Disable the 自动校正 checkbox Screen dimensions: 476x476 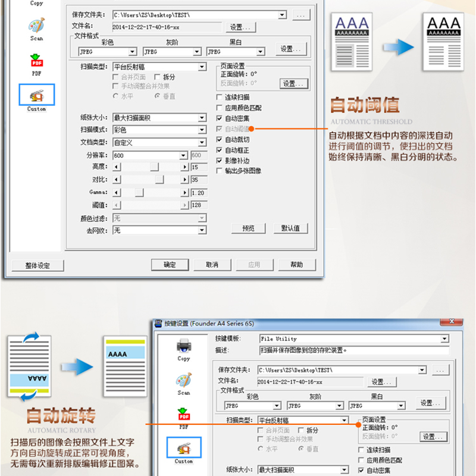(220, 151)
